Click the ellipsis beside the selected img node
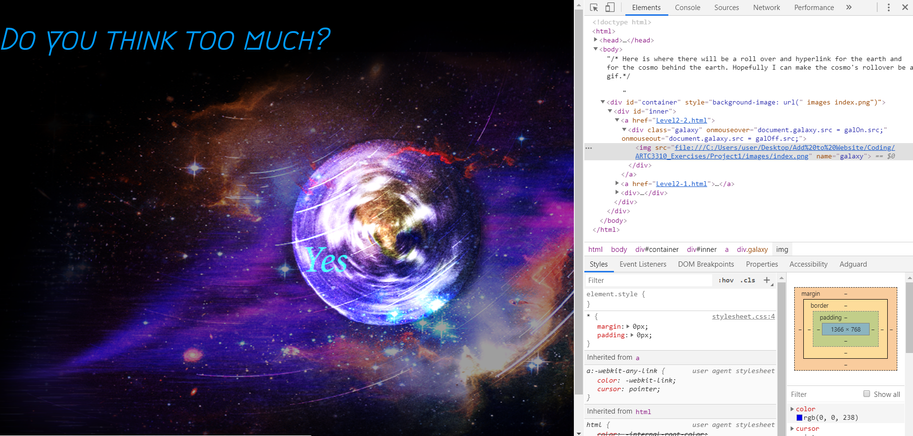 pos(588,148)
